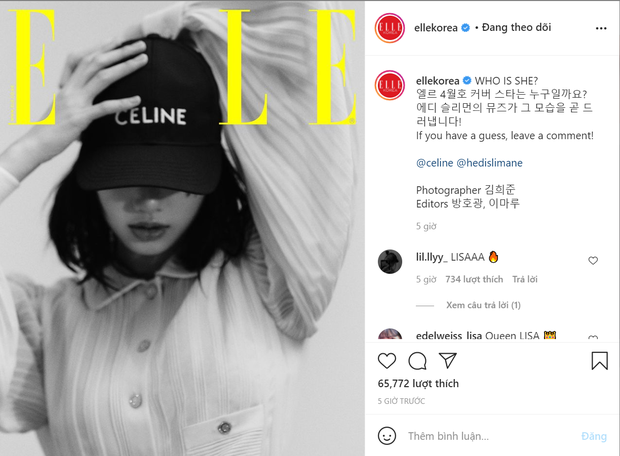Toggle following via Đang theo dõi

pos(516,27)
